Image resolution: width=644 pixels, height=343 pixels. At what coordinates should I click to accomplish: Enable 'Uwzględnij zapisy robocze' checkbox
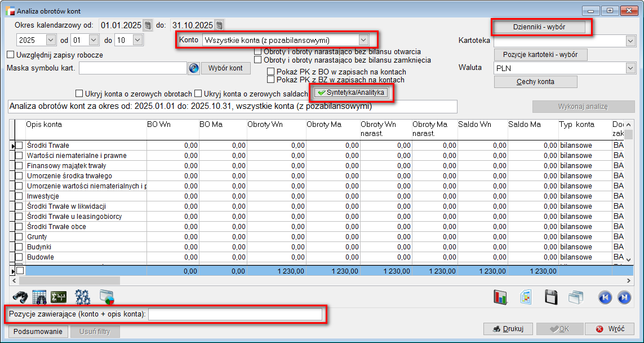pyautogui.click(x=10, y=55)
